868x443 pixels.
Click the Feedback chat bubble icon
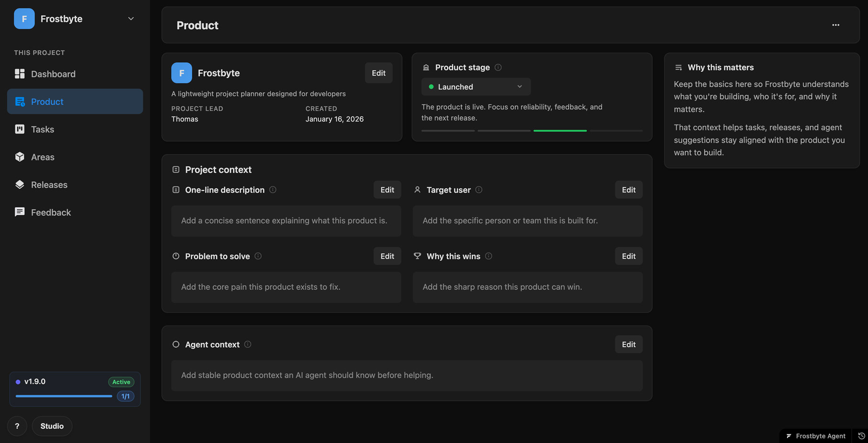pyautogui.click(x=20, y=212)
